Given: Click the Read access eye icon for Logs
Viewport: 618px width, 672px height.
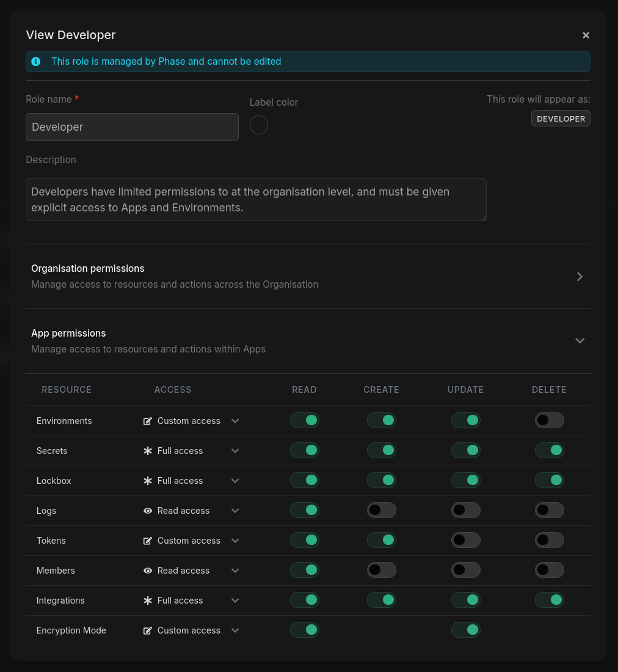Looking at the screenshot, I should pyautogui.click(x=148, y=511).
